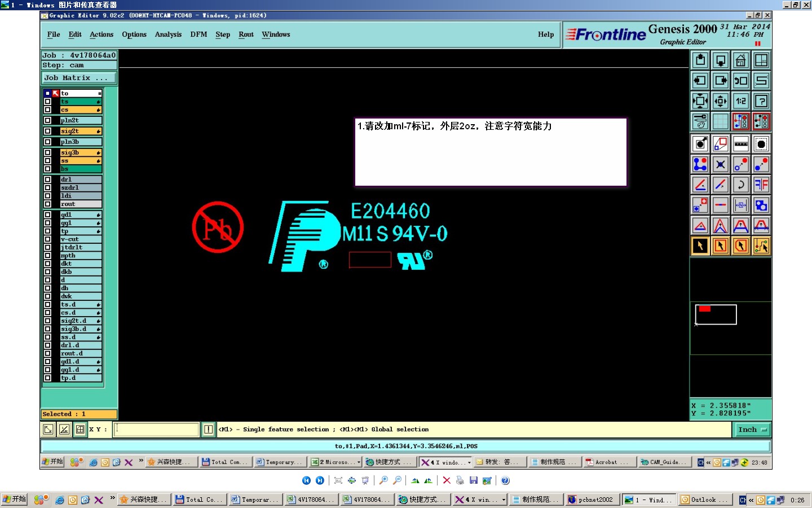The width and height of the screenshot is (812, 508).
Task: Toggle the grid display icon
Action: point(721,121)
